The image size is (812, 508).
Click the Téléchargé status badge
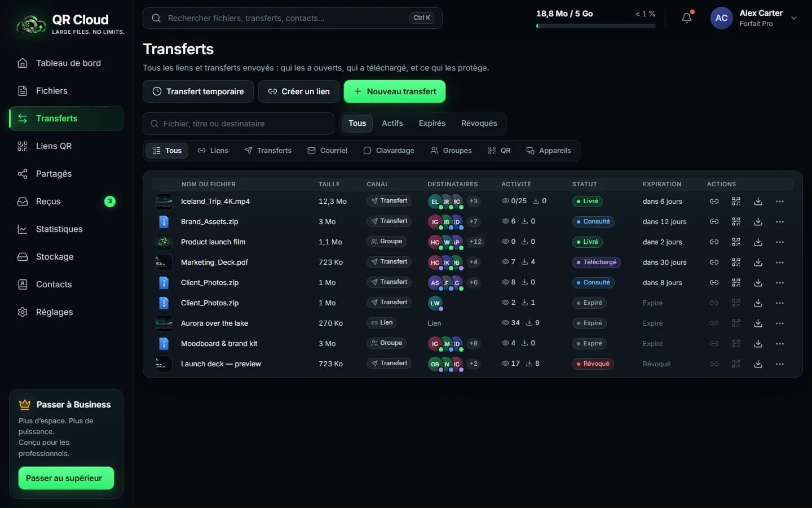tap(597, 262)
